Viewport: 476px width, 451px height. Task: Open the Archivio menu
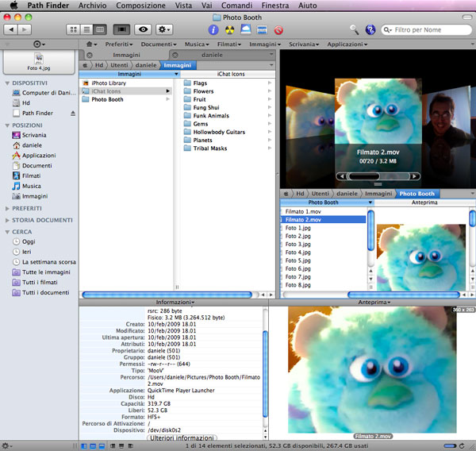[x=92, y=6]
